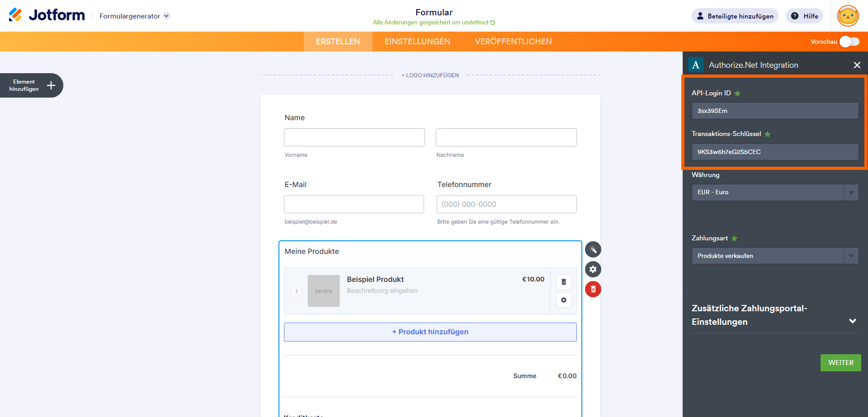Switch to the Veröffentlichen tab
The image size is (868, 417).
point(513,42)
